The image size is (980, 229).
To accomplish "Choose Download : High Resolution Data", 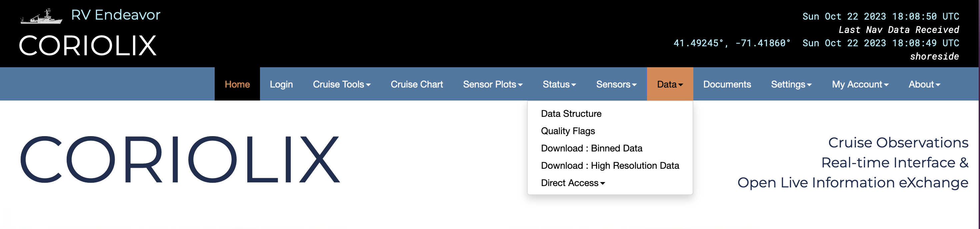I will pyautogui.click(x=610, y=165).
